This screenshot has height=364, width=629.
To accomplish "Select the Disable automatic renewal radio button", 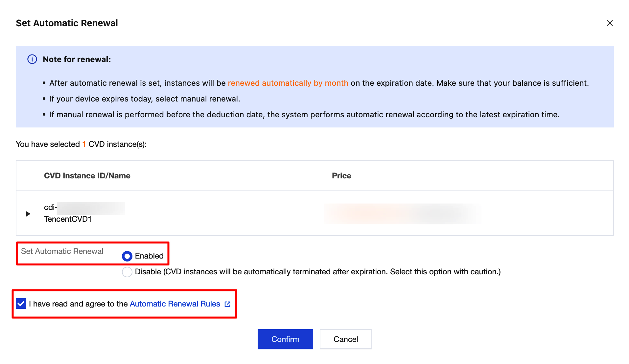I will pyautogui.click(x=127, y=272).
